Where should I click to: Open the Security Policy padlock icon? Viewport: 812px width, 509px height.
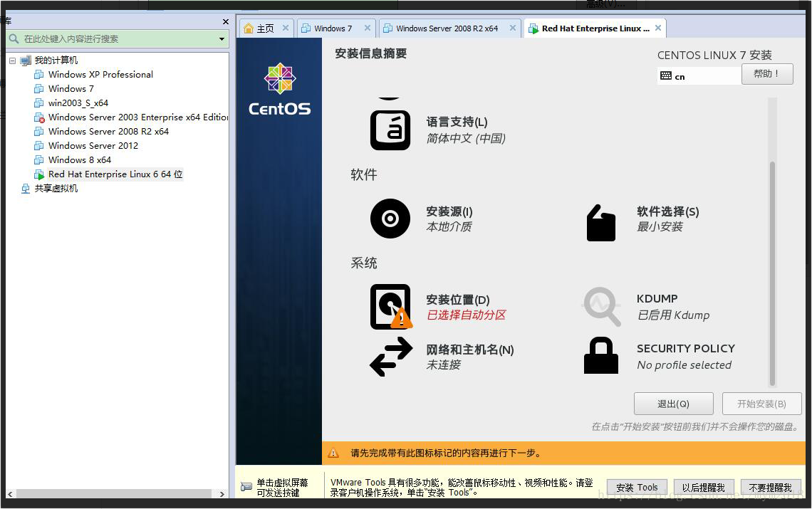coord(600,355)
